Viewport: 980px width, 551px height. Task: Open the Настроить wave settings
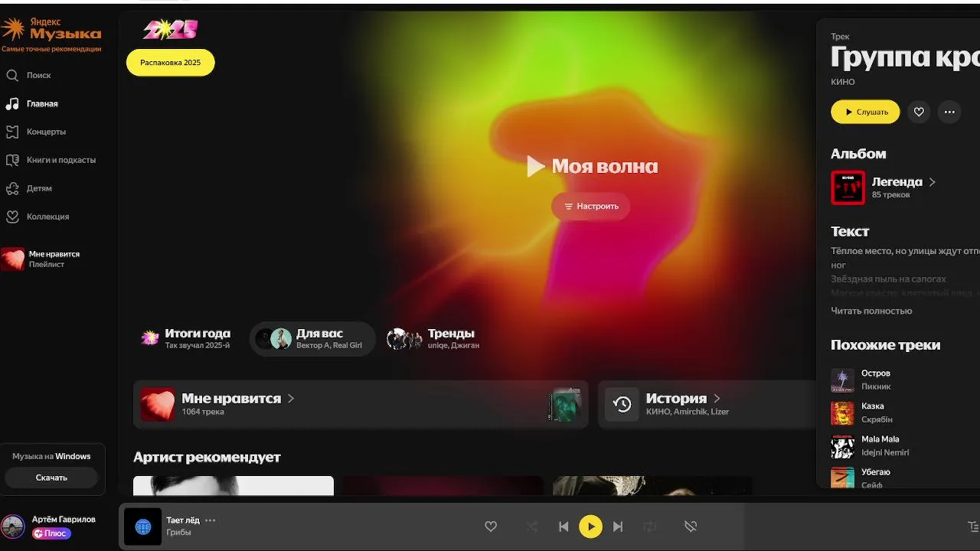[590, 206]
